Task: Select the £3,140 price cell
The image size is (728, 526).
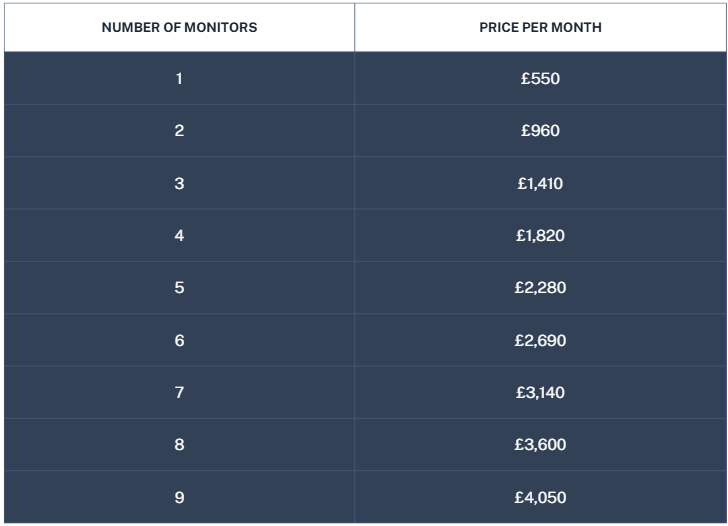Action: click(x=540, y=392)
